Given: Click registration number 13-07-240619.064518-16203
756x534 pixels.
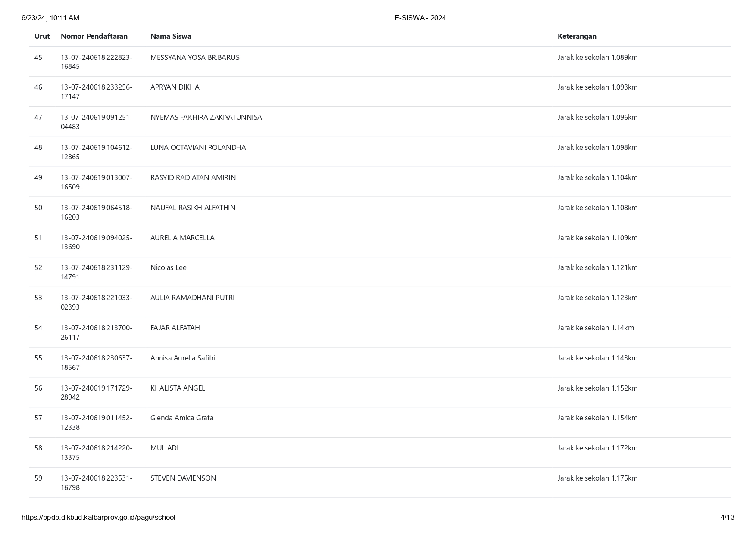Looking at the screenshot, I should (x=97, y=212).
